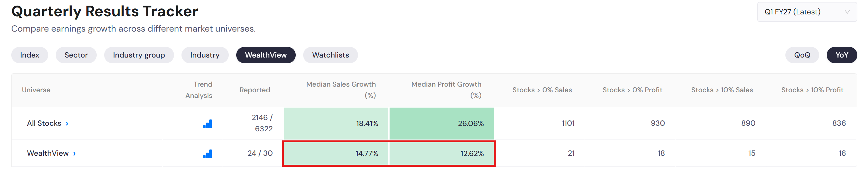The image size is (868, 172).
Task: Sort by Median Profit Growth (%) header
Action: tap(447, 90)
